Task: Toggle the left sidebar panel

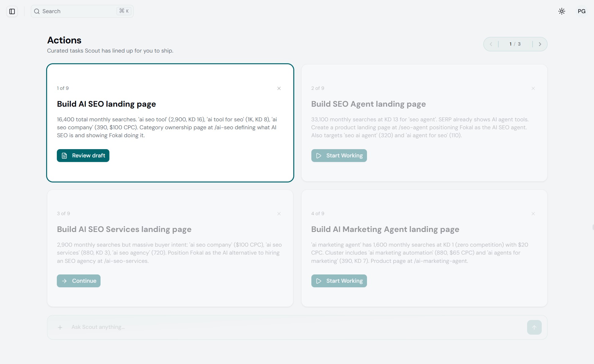Action: (x=13, y=11)
